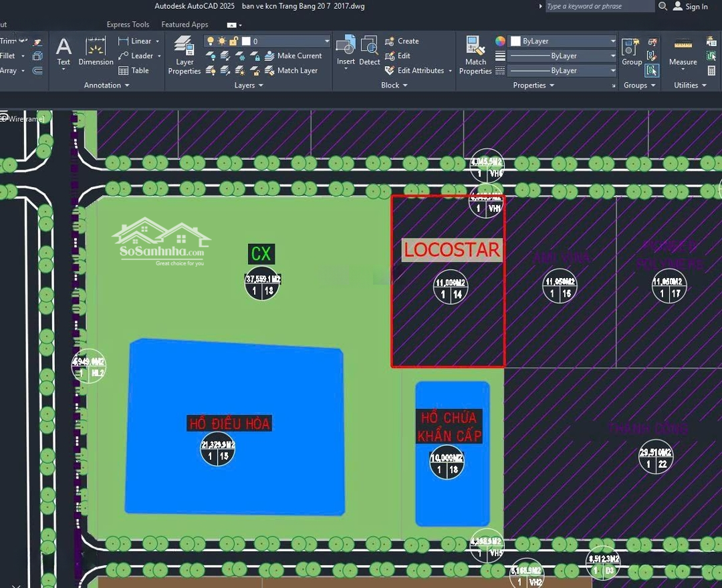Open the Express Tools ribbon tab
Viewport: 722px width, 588px height.
[128, 25]
